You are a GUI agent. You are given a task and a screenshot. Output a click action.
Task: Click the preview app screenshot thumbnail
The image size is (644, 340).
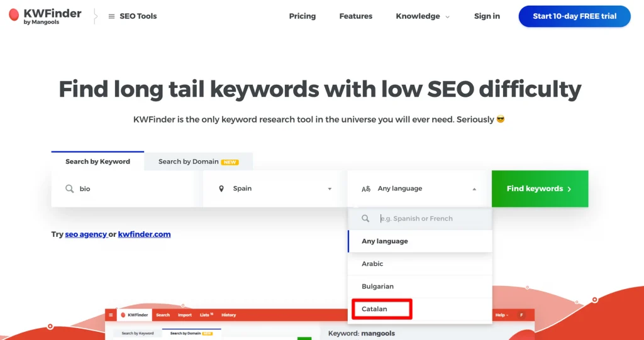coord(319,324)
